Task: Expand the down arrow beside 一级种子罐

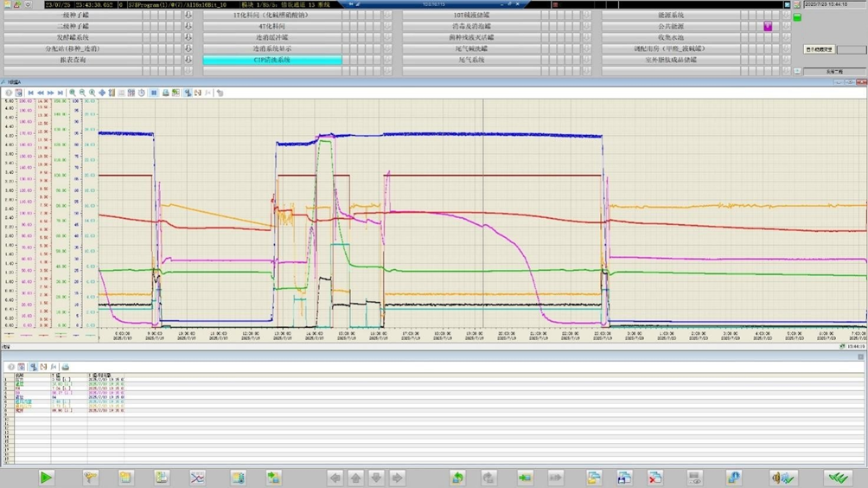Action: pyautogui.click(x=188, y=16)
